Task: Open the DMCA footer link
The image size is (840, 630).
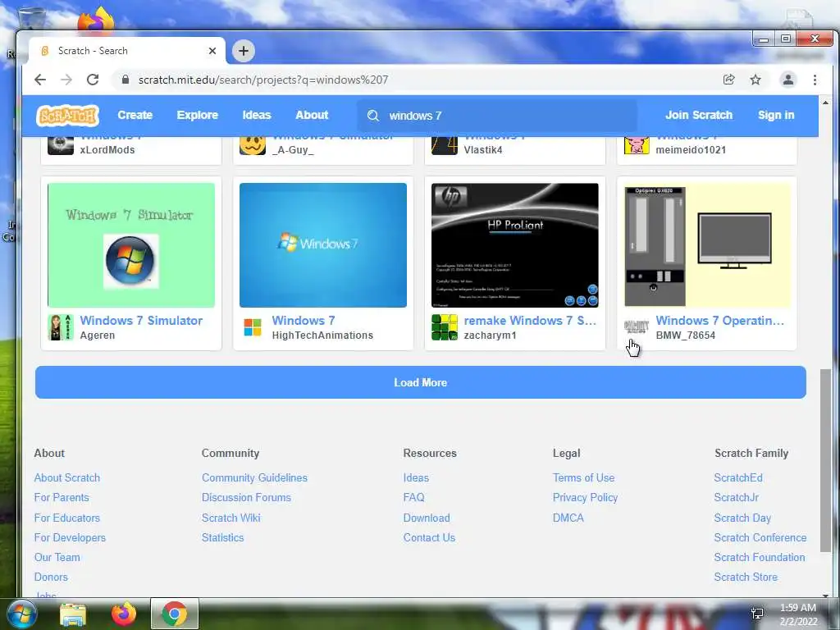Action: (568, 518)
